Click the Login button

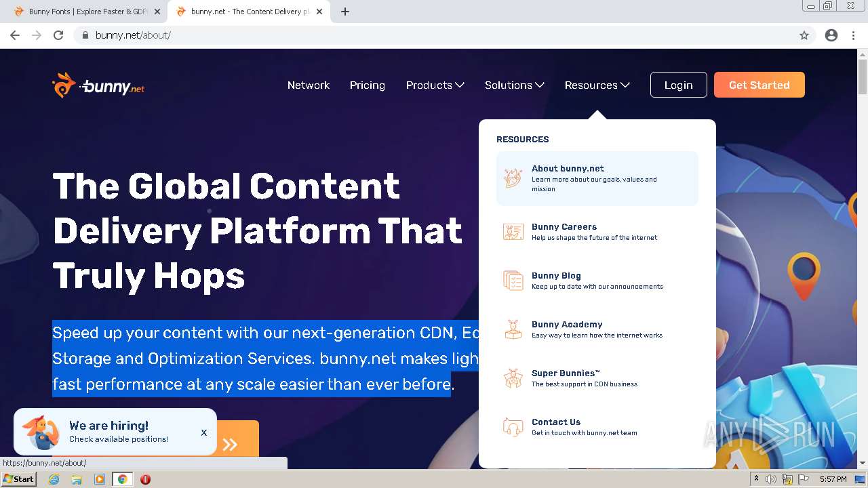(x=678, y=85)
